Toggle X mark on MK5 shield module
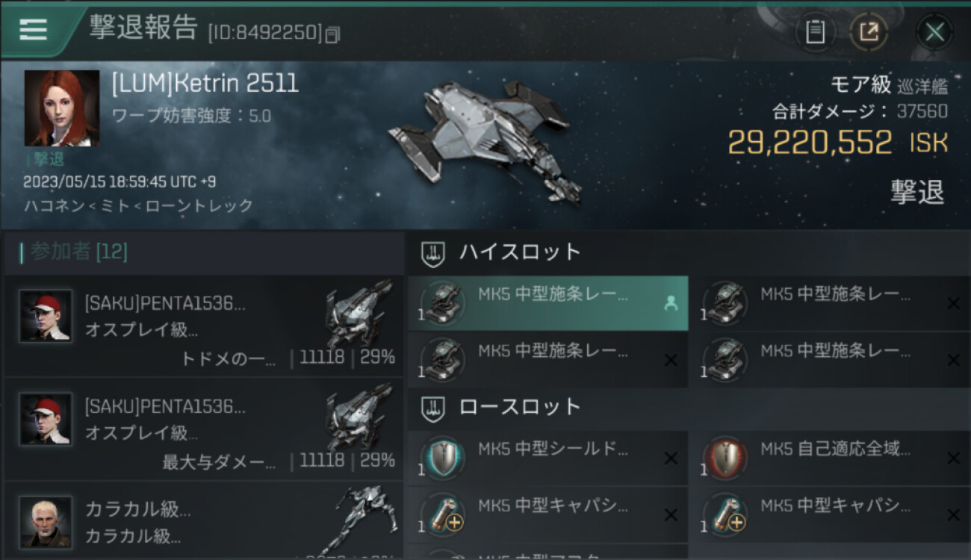 (x=671, y=458)
